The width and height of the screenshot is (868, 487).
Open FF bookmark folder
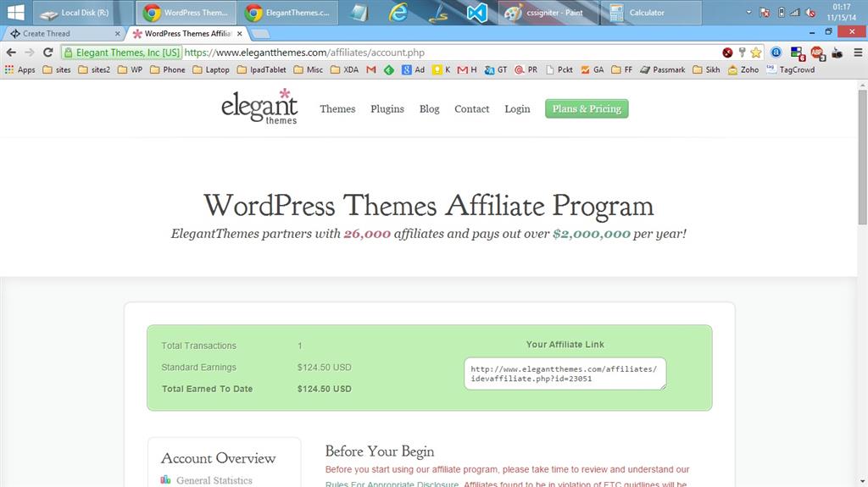click(x=621, y=69)
